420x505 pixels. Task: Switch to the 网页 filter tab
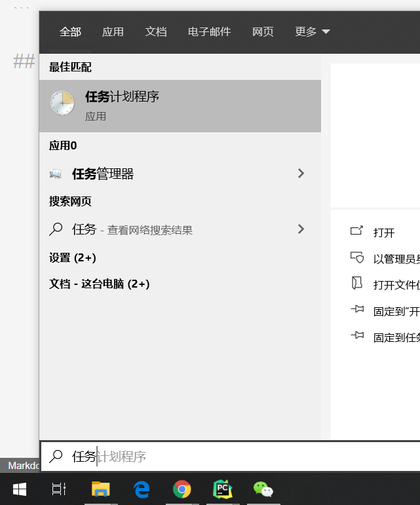[263, 32]
